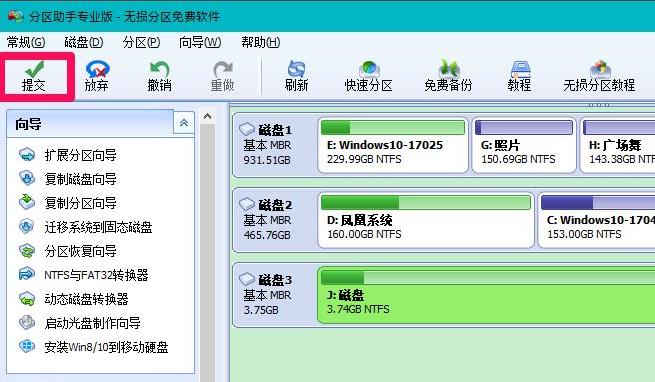Launch 复制分区向导 wizard
The image size is (655, 382).
80,203
